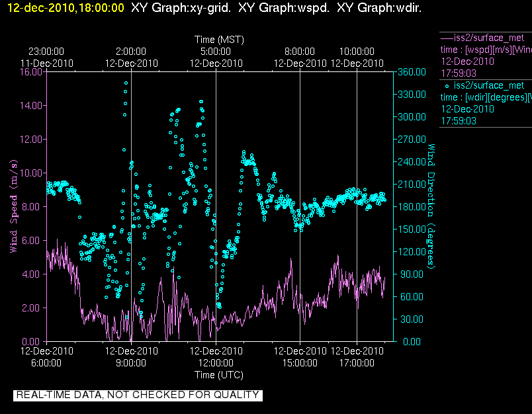Click the 12.00 wind speed tick value

[31, 140]
